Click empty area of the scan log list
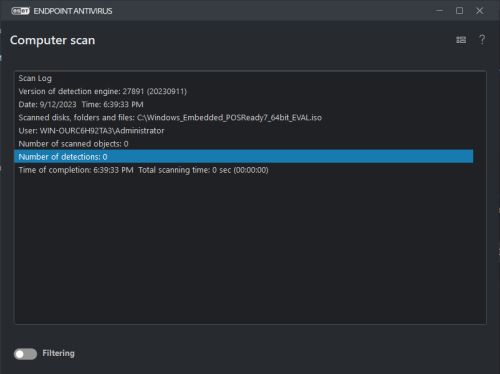500x374 pixels. 250,250
